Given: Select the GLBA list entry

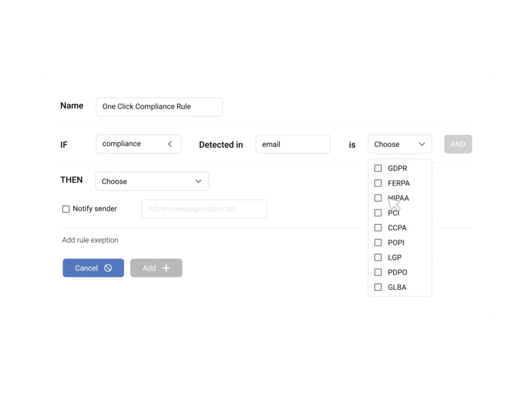Looking at the screenshot, I should click(x=397, y=287).
